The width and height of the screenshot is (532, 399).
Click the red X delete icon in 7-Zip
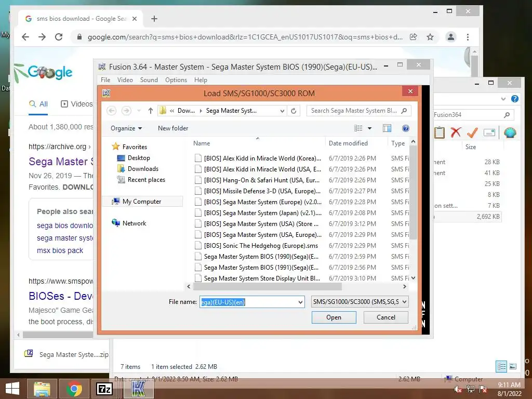pyautogui.click(x=456, y=132)
